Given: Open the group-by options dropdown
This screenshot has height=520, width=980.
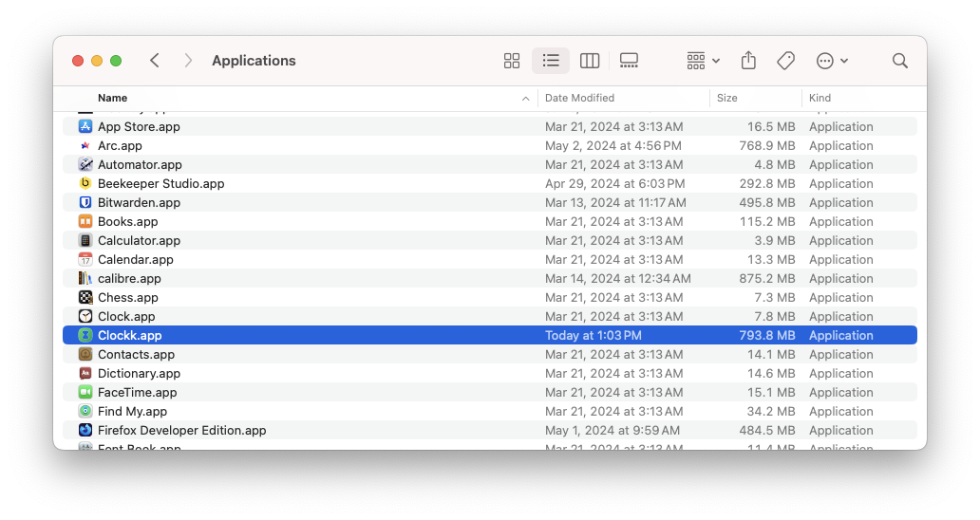Looking at the screenshot, I should [x=703, y=61].
